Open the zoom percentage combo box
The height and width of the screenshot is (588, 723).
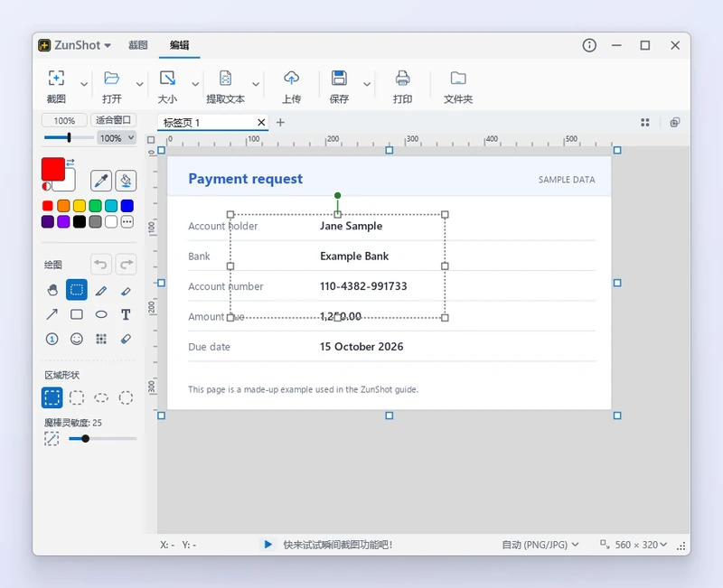(117, 138)
